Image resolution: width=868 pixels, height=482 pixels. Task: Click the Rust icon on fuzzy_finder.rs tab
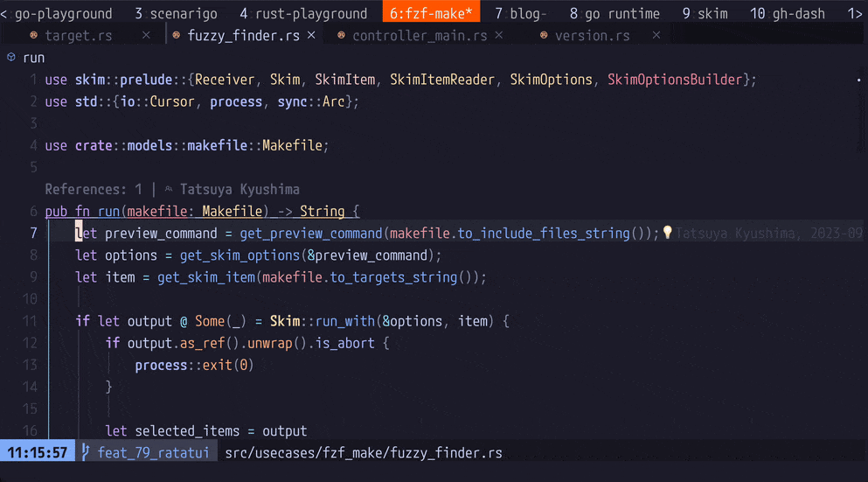(176, 35)
